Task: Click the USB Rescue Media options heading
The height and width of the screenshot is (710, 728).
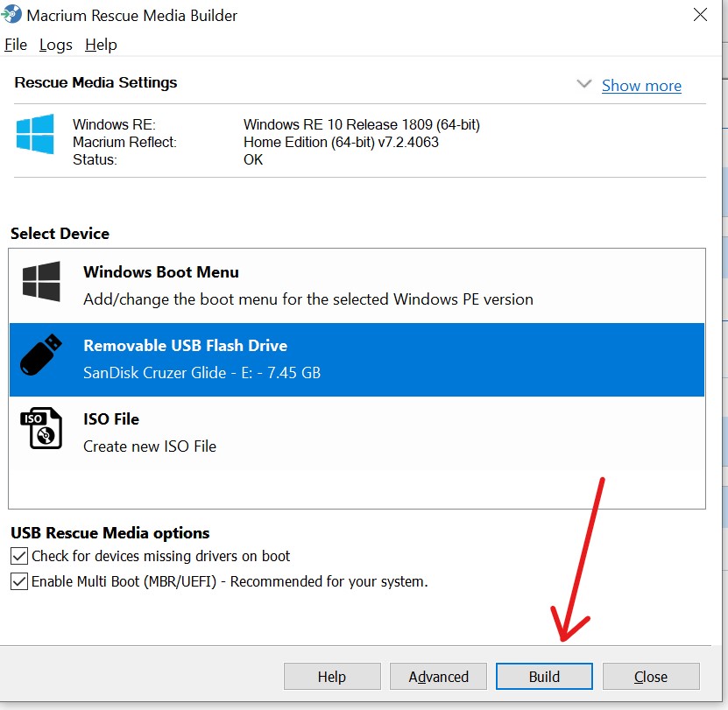Action: click(110, 533)
